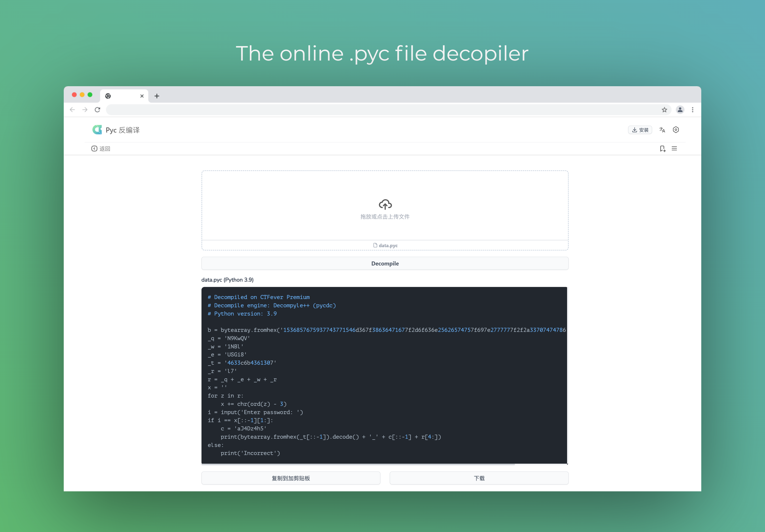The image size is (765, 532).
Task: Click the code horizontal scrollbar
Action: (x=358, y=464)
